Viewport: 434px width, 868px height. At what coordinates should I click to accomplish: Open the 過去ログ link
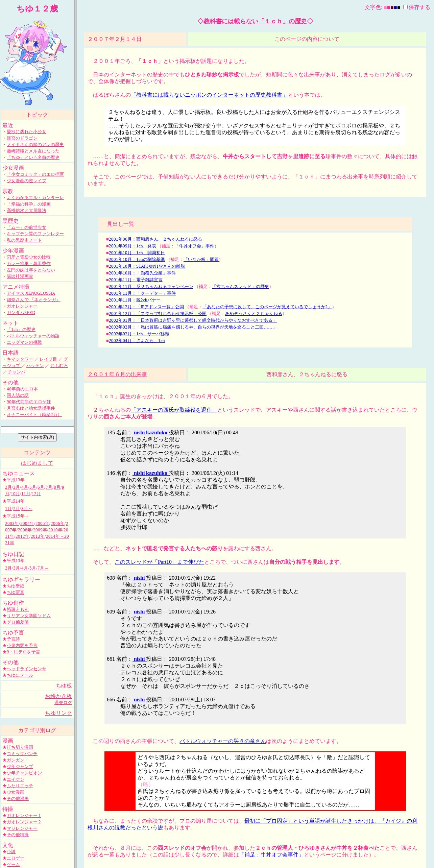tap(63, 703)
